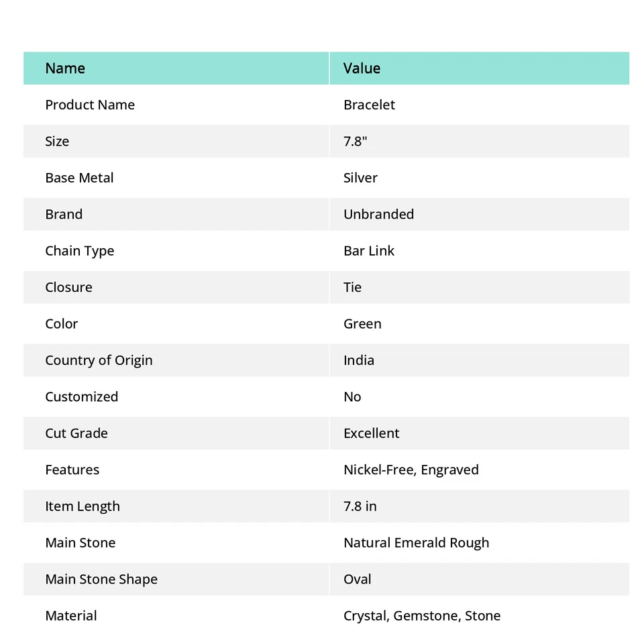Select the Product Name row label
Image resolution: width=644 pixels, height=644 pixels.
pyautogui.click(x=90, y=105)
